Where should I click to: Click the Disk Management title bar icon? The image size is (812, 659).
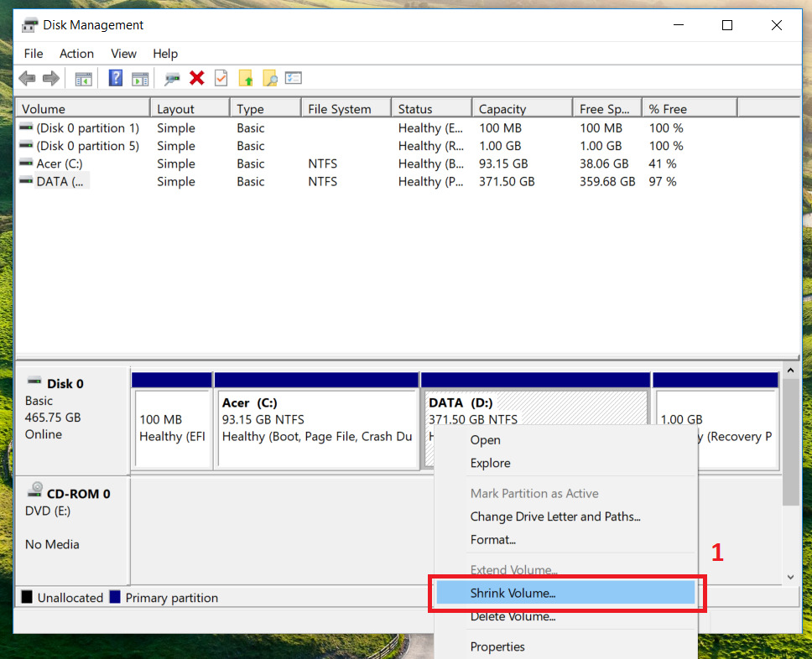(30, 25)
